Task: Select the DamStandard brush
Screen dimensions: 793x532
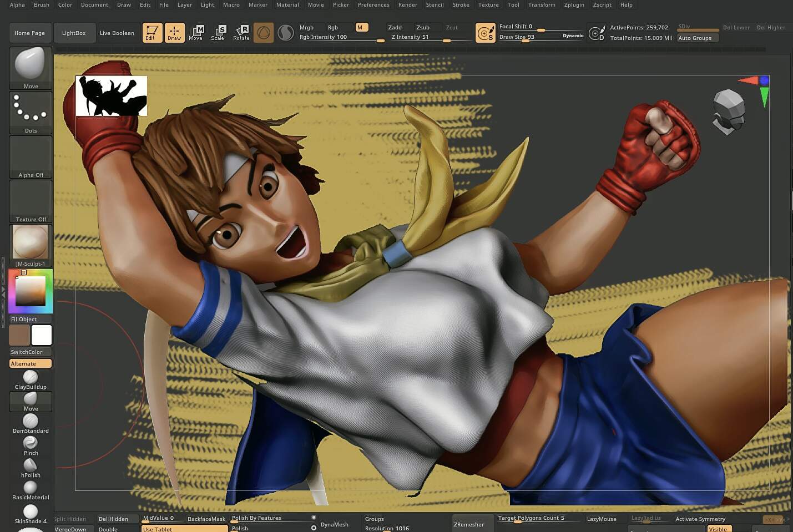Action: point(31,424)
